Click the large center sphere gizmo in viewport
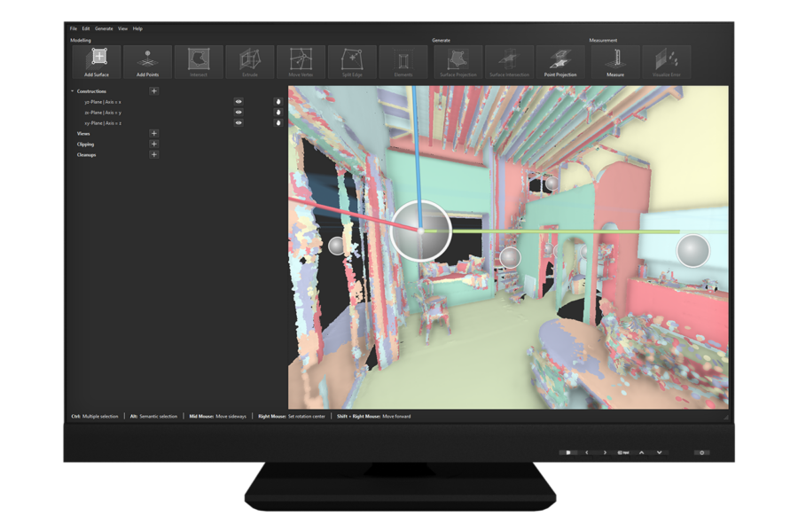This screenshot has width=798, height=532. [421, 231]
